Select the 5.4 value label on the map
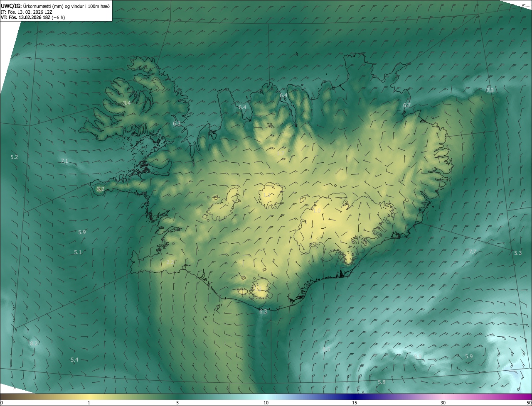This screenshot has width=532, height=406. point(74,360)
